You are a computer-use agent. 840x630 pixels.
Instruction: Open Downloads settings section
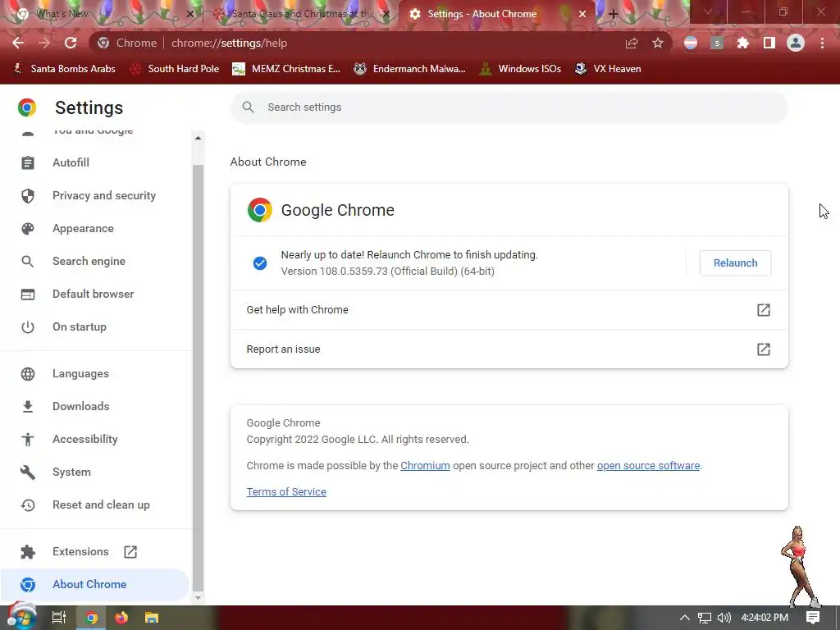81,406
